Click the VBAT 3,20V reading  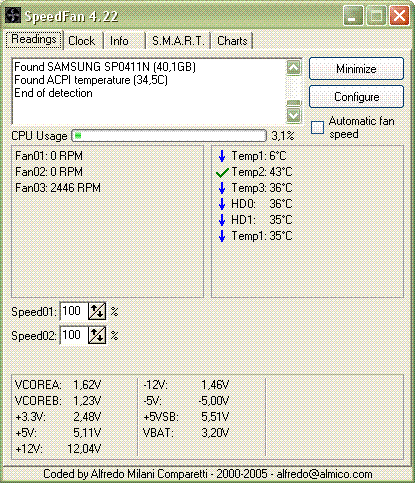point(186,433)
